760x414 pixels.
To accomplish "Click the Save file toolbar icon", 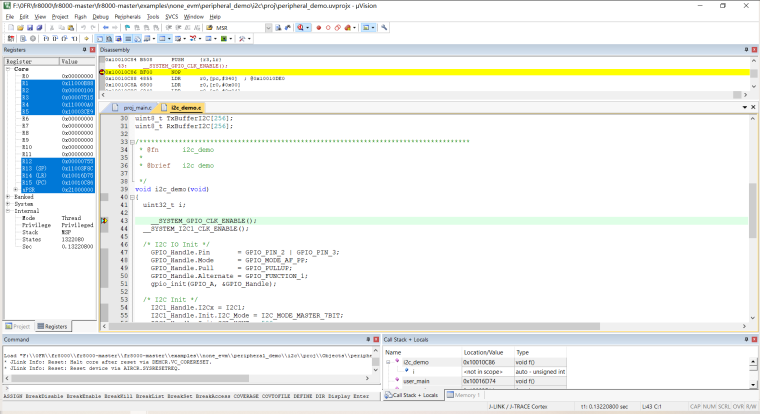I will pos(31,27).
